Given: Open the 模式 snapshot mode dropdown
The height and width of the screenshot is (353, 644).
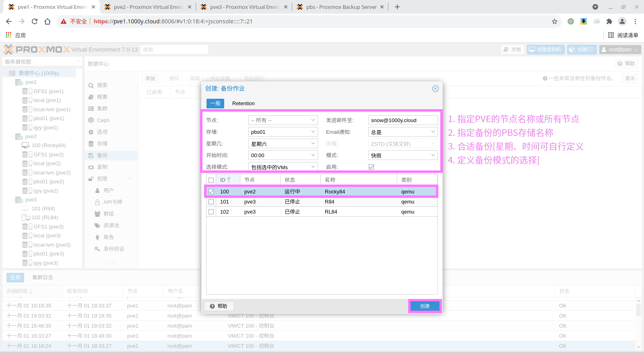Looking at the screenshot, I should (x=402, y=156).
